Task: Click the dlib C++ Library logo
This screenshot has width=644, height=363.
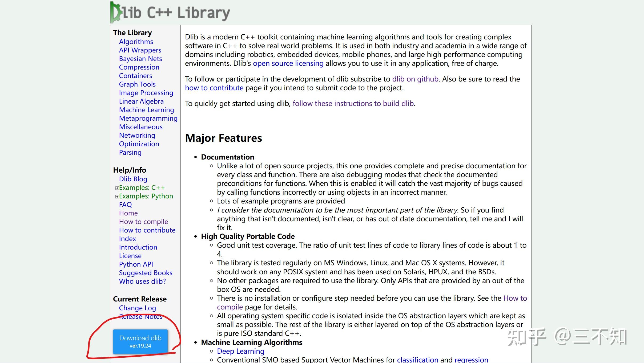Action: (x=170, y=12)
